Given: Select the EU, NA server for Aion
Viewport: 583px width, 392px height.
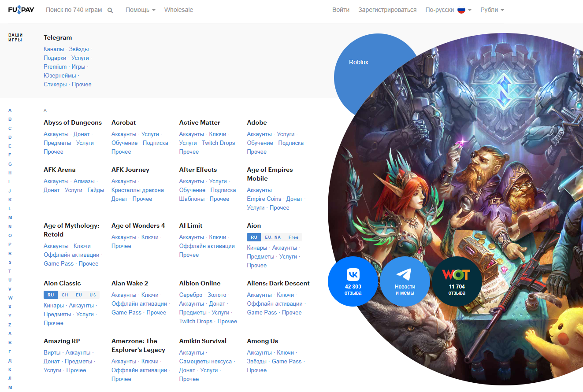Looking at the screenshot, I should click(x=273, y=237).
